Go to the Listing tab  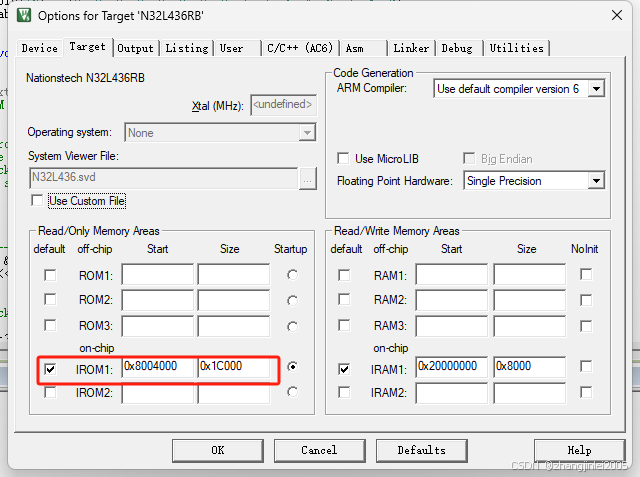tap(187, 48)
